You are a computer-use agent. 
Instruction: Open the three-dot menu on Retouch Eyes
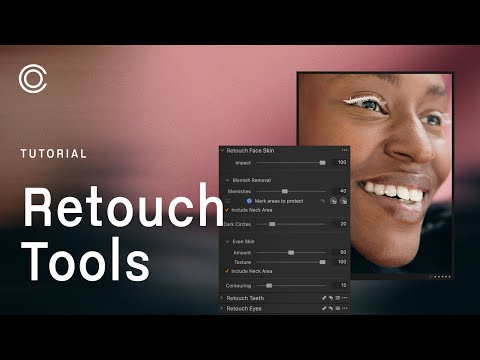(344, 308)
